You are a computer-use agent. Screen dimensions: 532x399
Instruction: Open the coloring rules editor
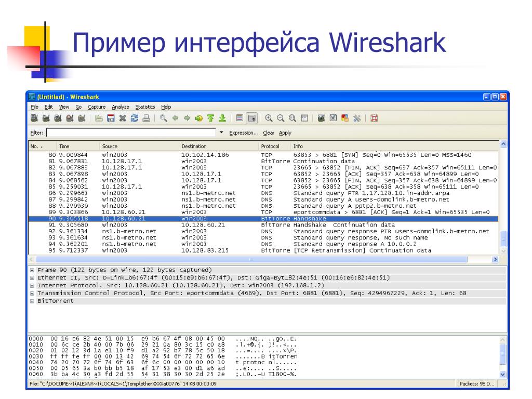345,118
